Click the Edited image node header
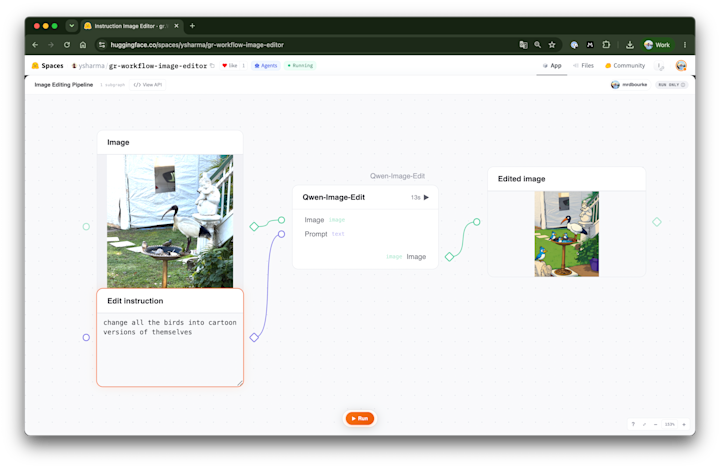 point(567,179)
